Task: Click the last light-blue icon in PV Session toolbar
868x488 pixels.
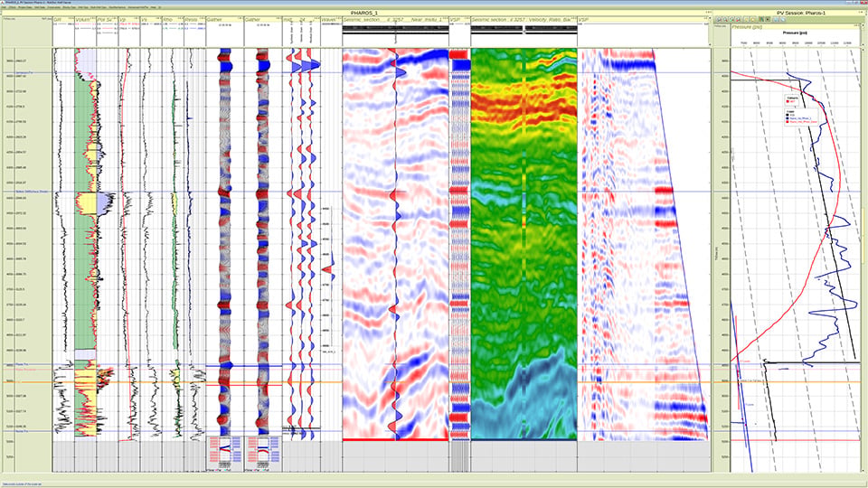Action: coord(783,19)
